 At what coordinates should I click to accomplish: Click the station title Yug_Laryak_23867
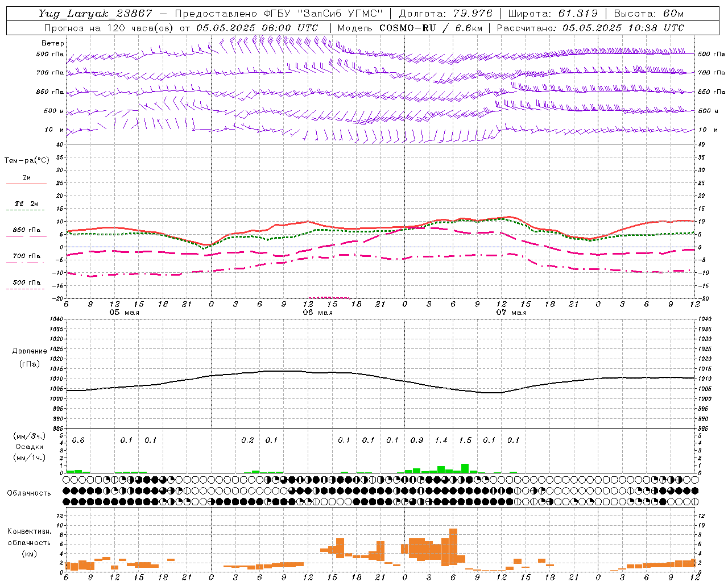pos(96,14)
